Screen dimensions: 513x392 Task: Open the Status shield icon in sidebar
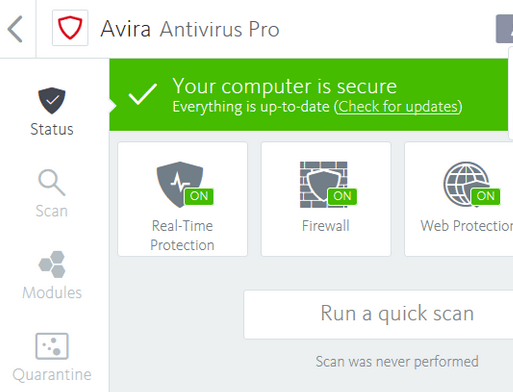(52, 101)
